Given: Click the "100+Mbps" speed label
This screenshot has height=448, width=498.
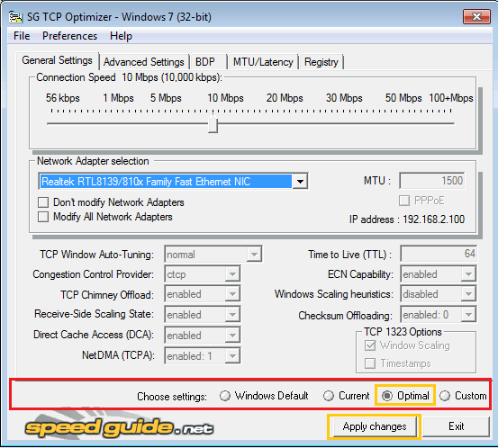Looking at the screenshot, I should click(x=451, y=98).
